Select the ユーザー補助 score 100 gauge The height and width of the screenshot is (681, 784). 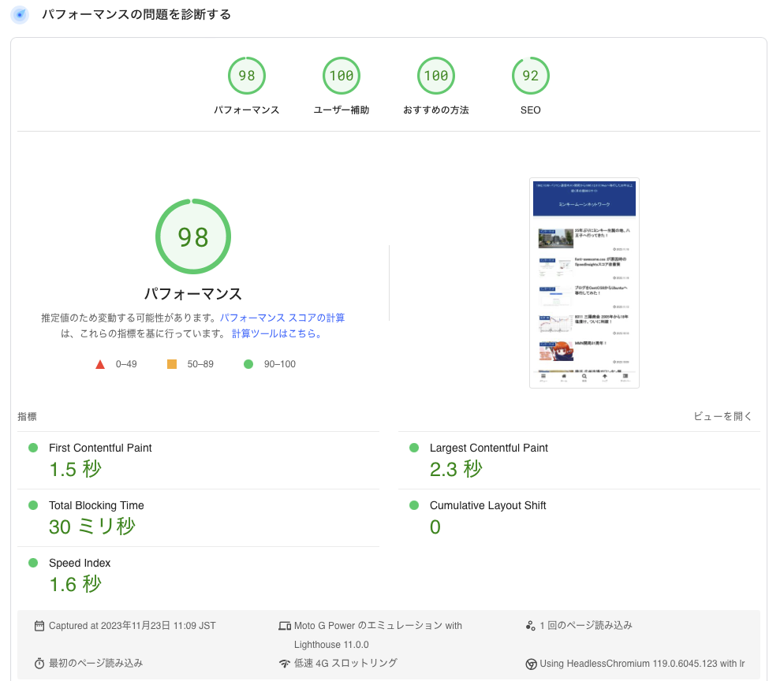(x=342, y=76)
